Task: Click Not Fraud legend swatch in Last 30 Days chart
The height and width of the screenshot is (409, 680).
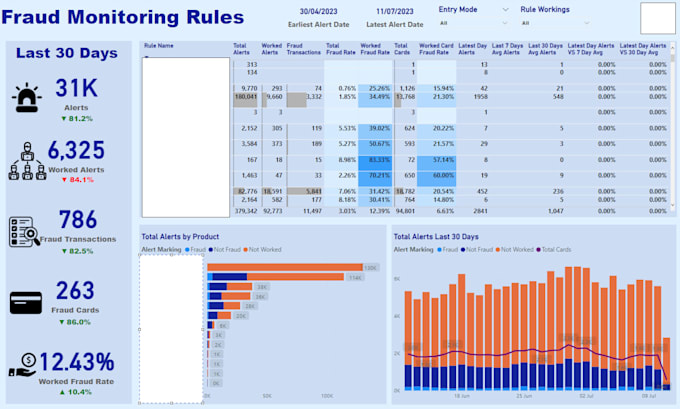Action: pyautogui.click(x=463, y=249)
